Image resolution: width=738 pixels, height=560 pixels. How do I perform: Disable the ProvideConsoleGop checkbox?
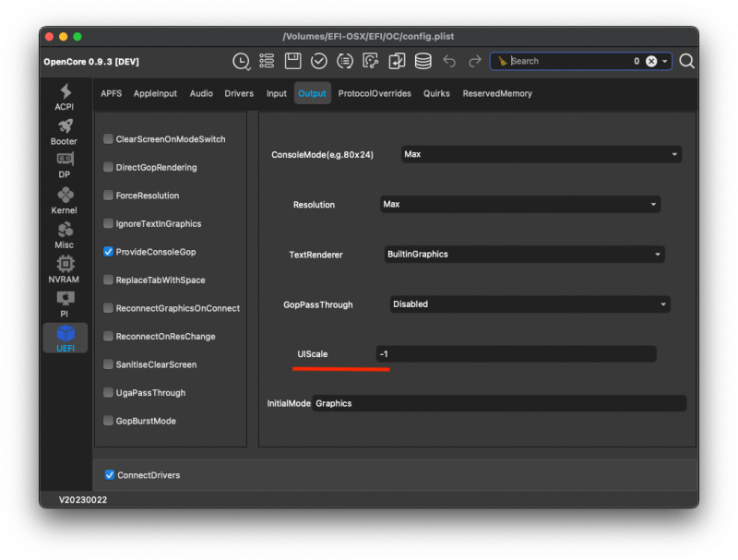click(x=109, y=252)
